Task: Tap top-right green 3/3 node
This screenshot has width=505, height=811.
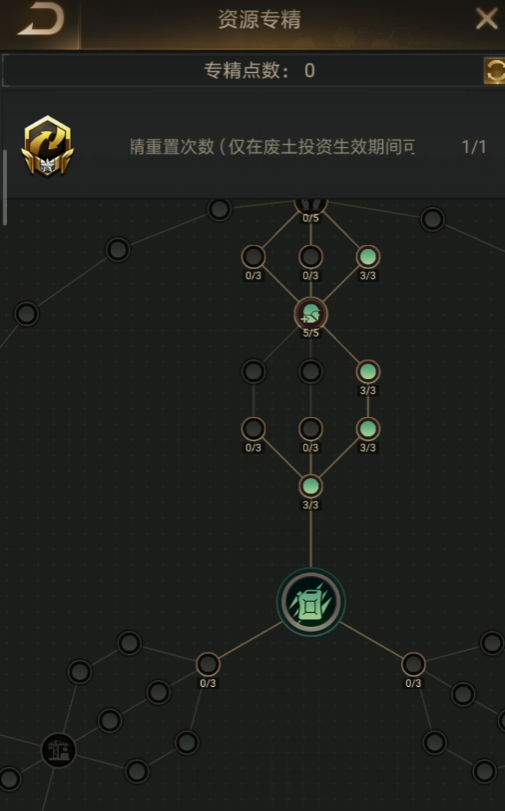Action: (368, 257)
